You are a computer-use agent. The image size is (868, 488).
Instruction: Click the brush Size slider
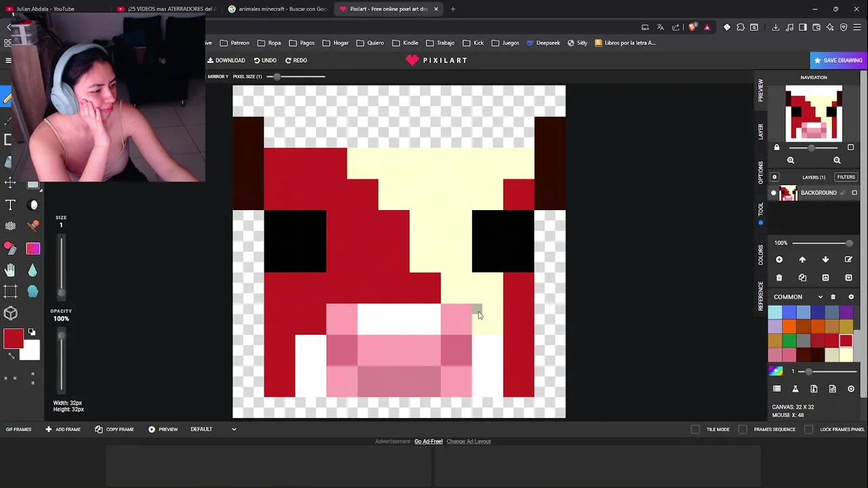61,266
